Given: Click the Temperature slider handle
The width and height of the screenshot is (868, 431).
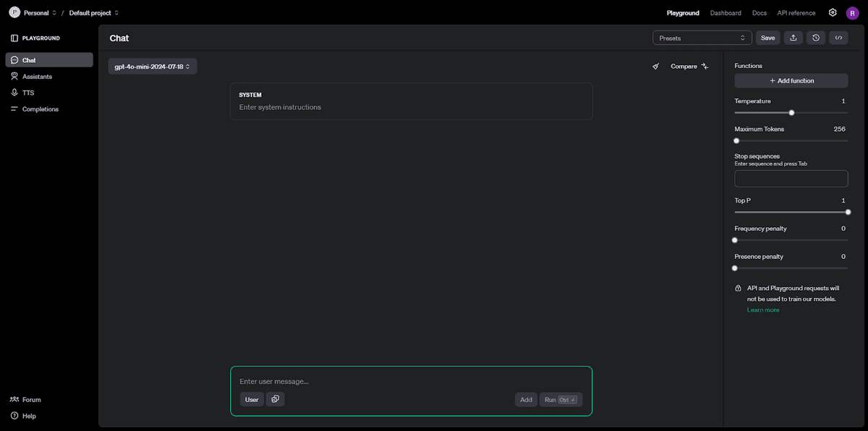Looking at the screenshot, I should tap(792, 112).
